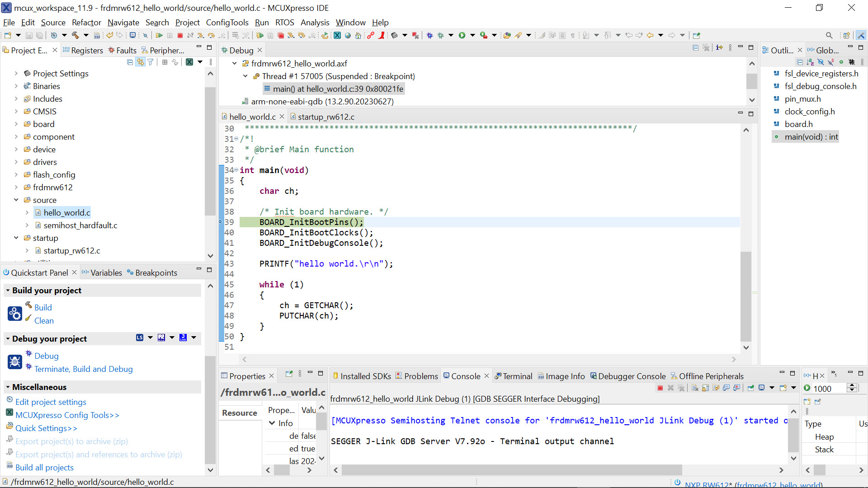Click the Terminate icon in Console toolbar
The image size is (868, 488).
click(x=660, y=388)
